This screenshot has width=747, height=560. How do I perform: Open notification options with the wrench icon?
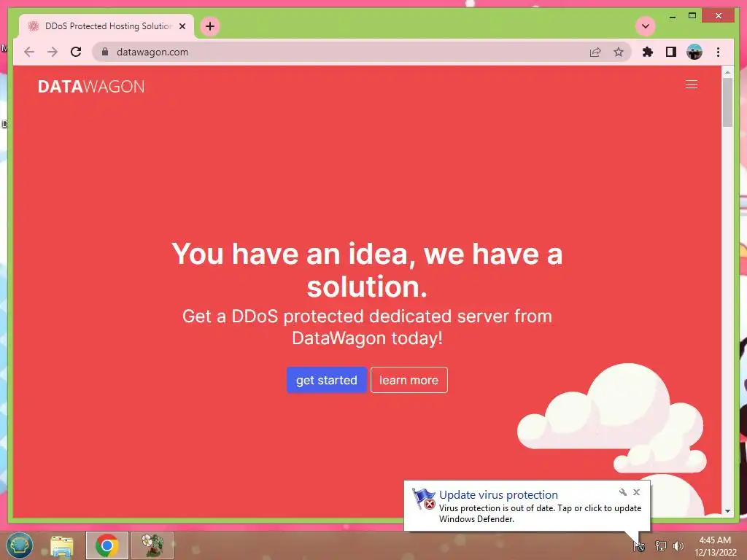(x=623, y=492)
